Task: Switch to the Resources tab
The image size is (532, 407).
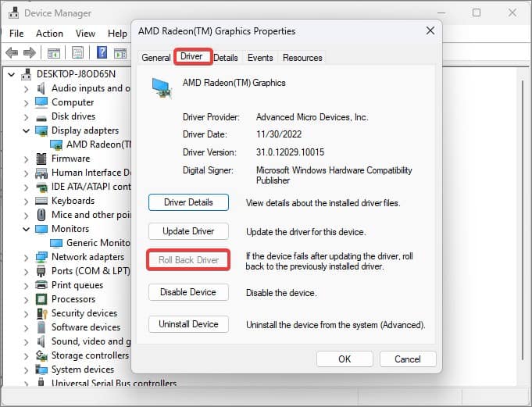Action: pyautogui.click(x=302, y=58)
